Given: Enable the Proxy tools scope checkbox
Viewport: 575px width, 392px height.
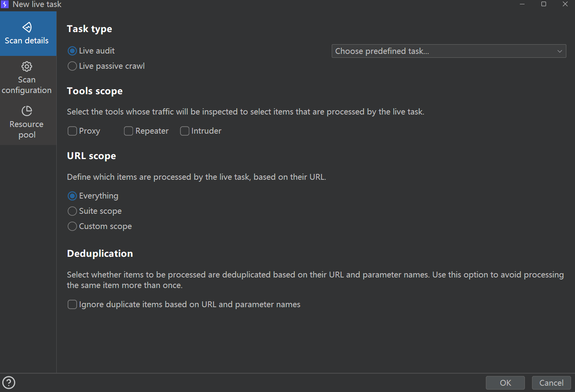Looking at the screenshot, I should (72, 131).
